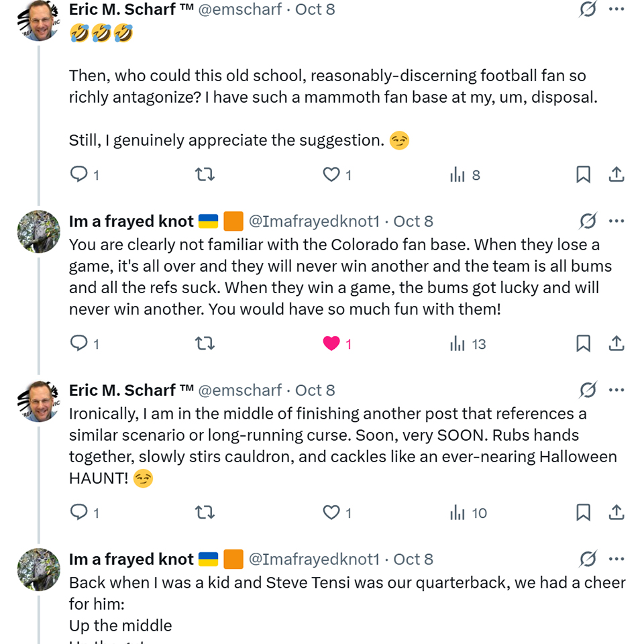Image resolution: width=644 pixels, height=644 pixels.
Task: Repost the tweet with 8 views
Action: pos(204,174)
